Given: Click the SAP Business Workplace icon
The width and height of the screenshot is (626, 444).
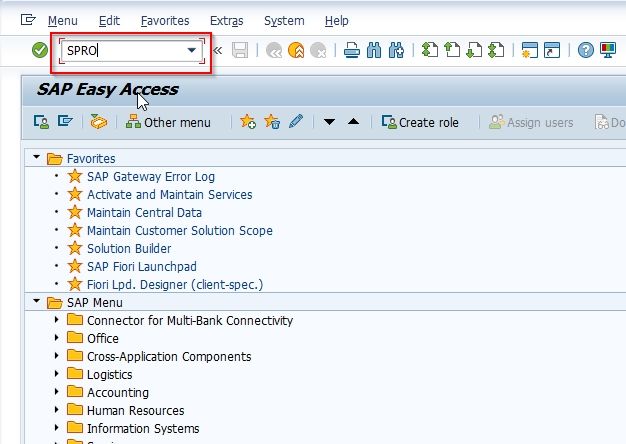Looking at the screenshot, I should click(99, 121).
